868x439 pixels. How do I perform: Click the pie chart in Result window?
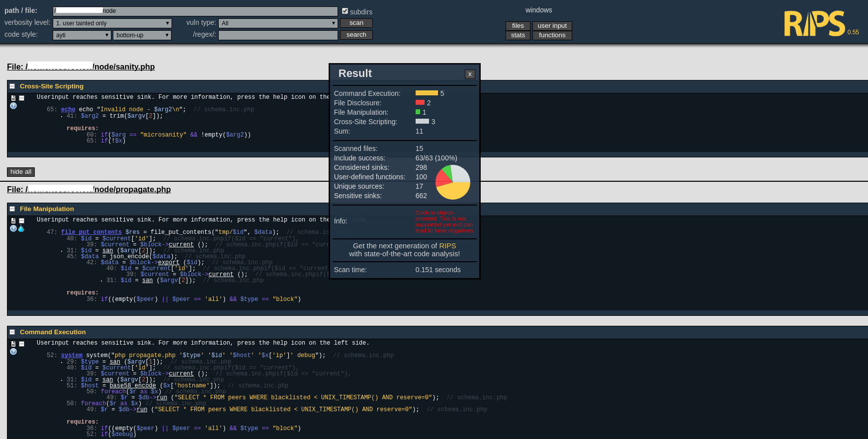pyautogui.click(x=452, y=182)
